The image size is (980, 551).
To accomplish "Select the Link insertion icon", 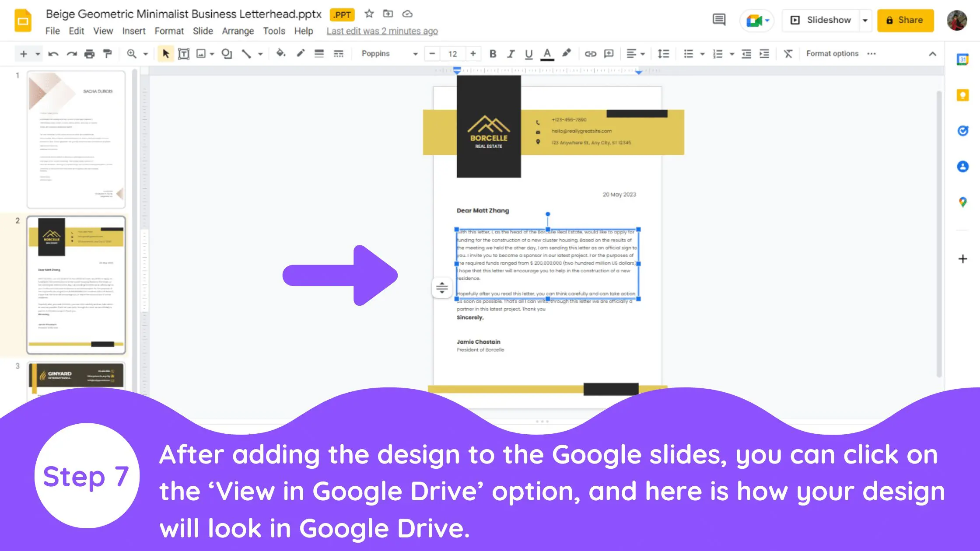I will 590,53.
